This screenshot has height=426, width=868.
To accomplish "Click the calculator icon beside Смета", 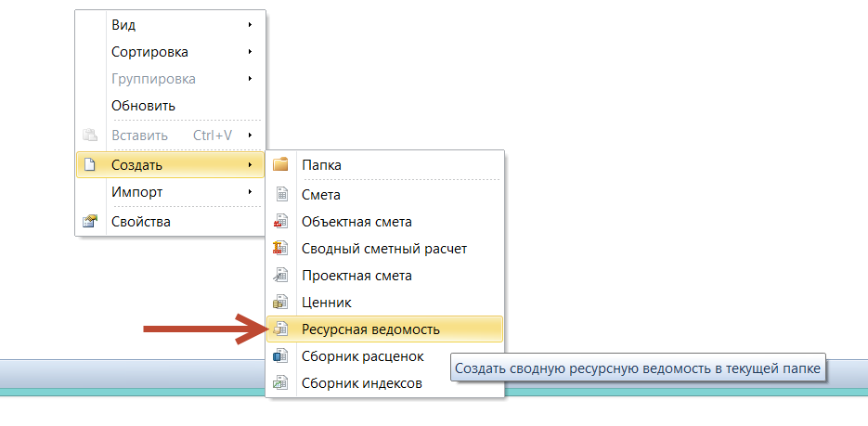I will (282, 195).
